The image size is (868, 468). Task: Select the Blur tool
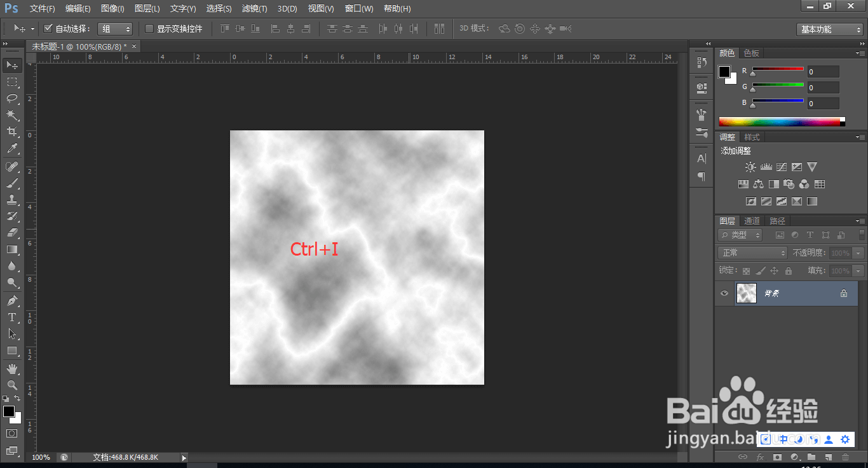(12, 266)
